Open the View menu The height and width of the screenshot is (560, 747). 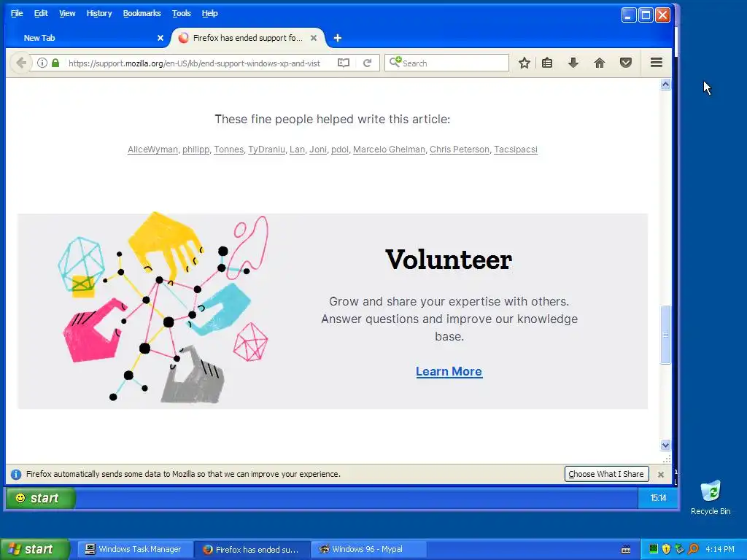(67, 13)
